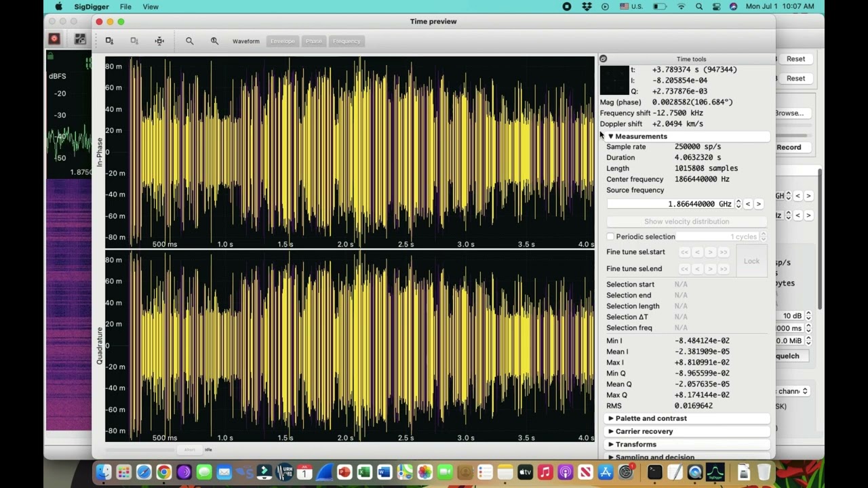Click the 10 dB stepper in main window
Screen dimensions: 868x488
808,316
